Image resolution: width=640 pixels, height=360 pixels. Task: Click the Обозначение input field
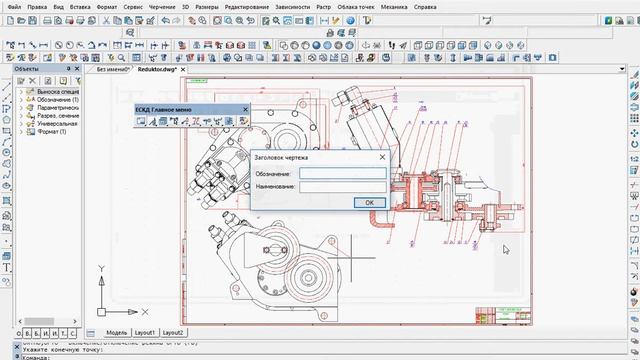tap(342, 173)
